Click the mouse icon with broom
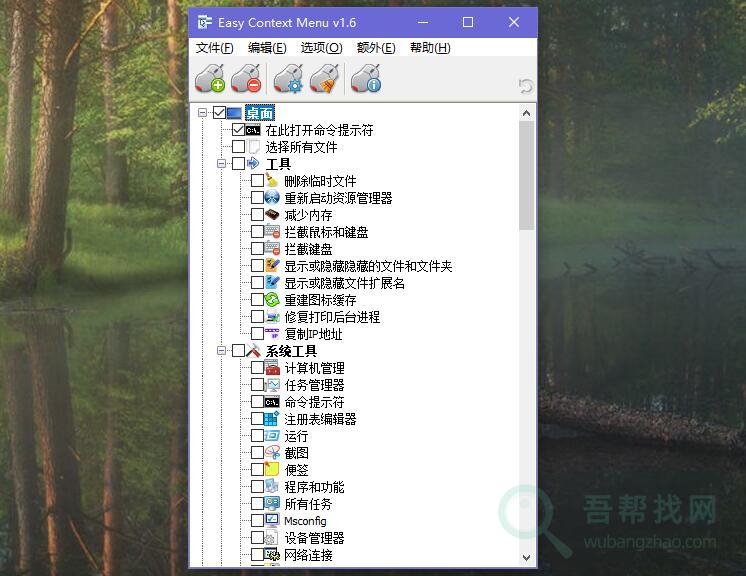The width and height of the screenshot is (746, 576). point(325,78)
